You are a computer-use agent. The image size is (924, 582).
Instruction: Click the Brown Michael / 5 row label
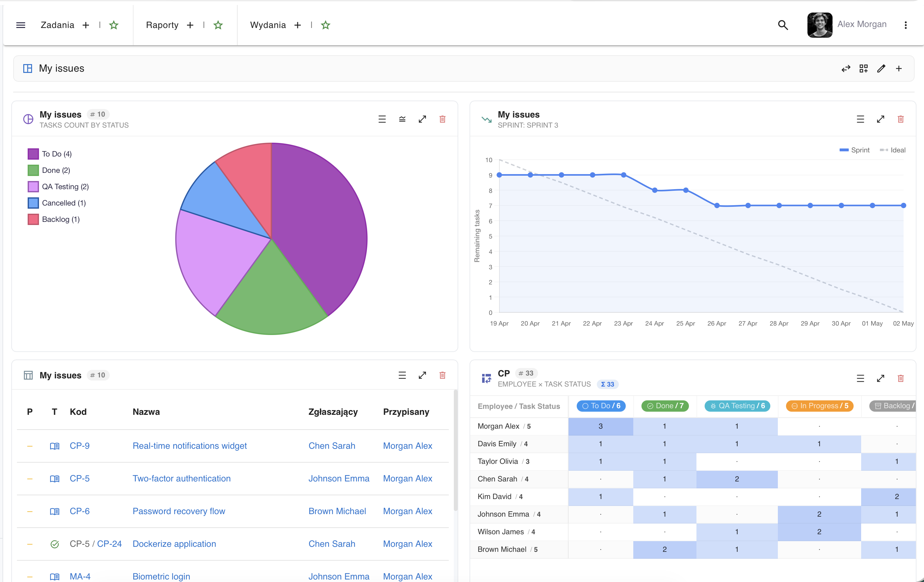[507, 549]
